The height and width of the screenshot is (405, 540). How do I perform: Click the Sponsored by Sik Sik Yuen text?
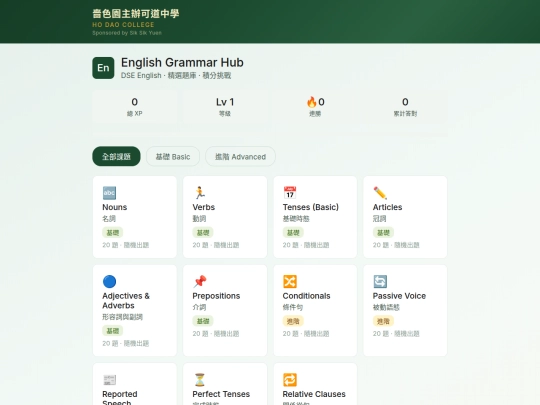[x=127, y=33]
